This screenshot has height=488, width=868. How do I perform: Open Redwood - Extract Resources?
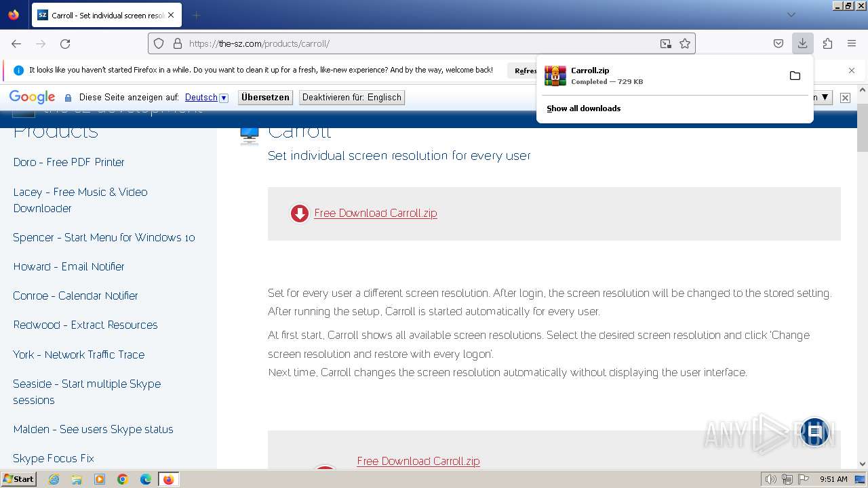(x=85, y=325)
